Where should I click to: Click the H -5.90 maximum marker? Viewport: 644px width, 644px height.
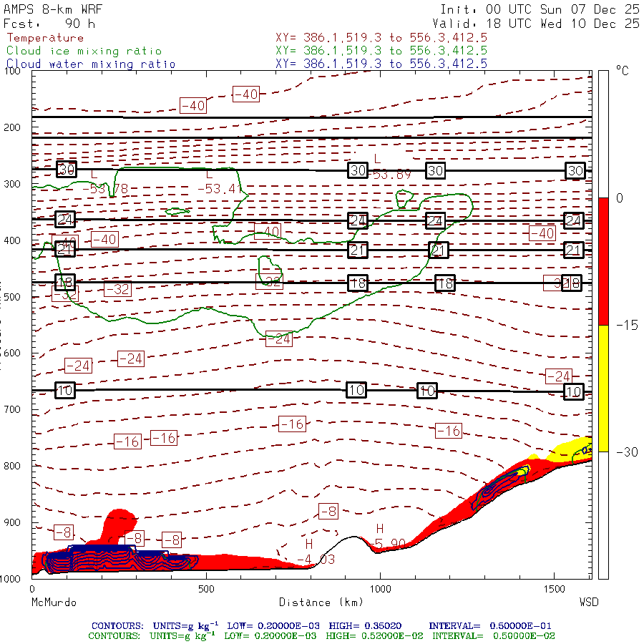387,536
